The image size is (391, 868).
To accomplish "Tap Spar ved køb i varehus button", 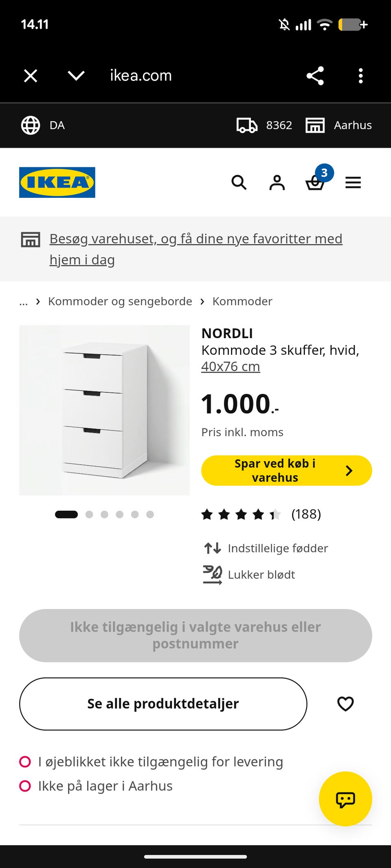I will point(287,470).
